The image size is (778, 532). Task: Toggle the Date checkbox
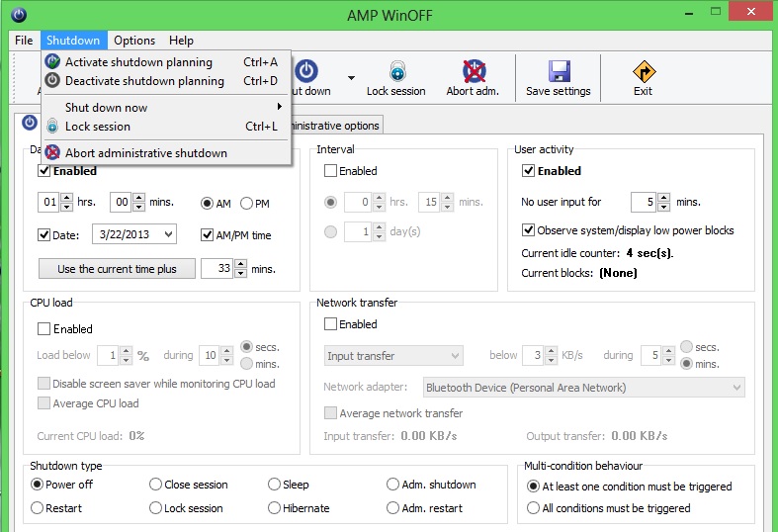(44, 234)
